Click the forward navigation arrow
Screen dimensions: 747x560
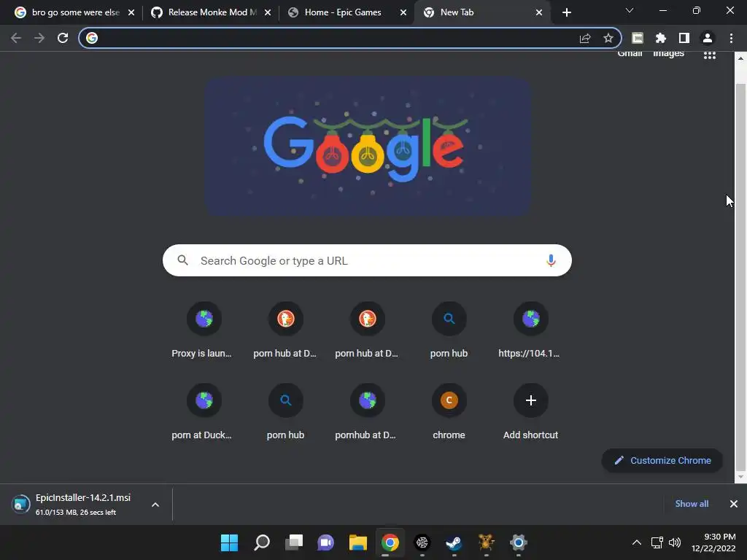point(39,38)
